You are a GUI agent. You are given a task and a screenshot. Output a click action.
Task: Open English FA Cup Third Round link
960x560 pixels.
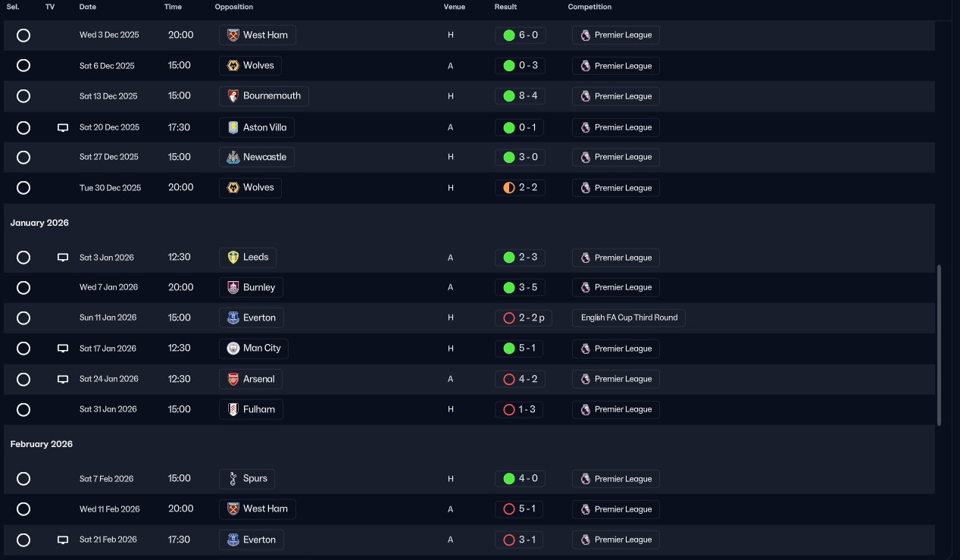(629, 318)
